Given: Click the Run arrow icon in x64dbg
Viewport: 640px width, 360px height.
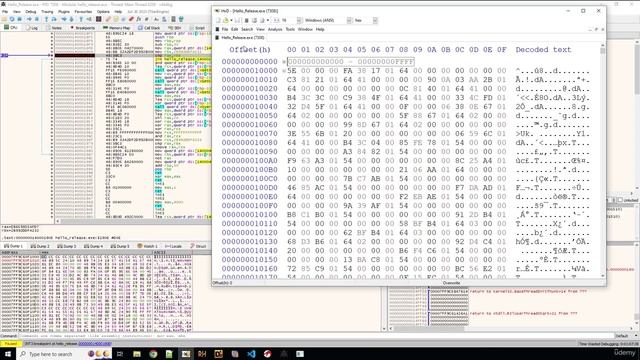Looking at the screenshot, I should pyautogui.click(x=29, y=19).
